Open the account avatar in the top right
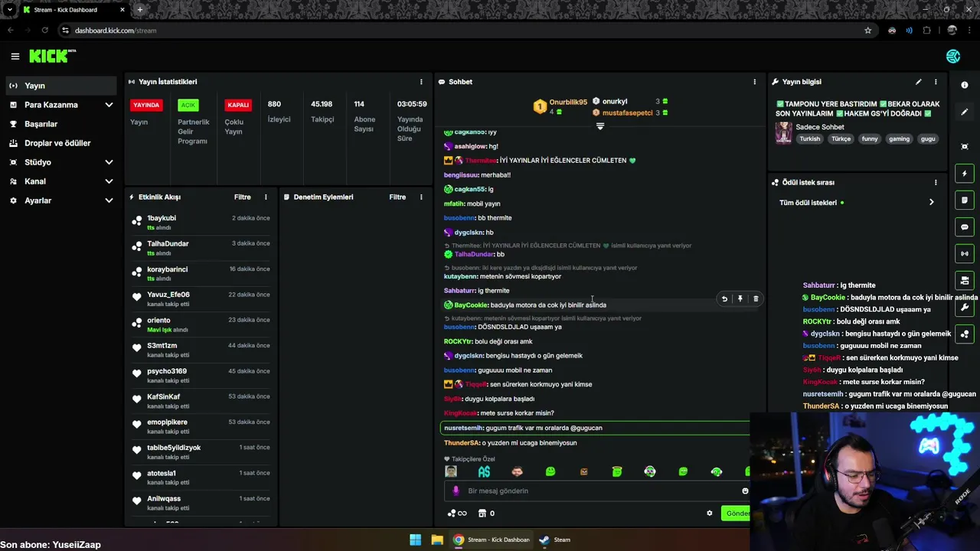Image resolution: width=980 pixels, height=551 pixels. click(953, 56)
